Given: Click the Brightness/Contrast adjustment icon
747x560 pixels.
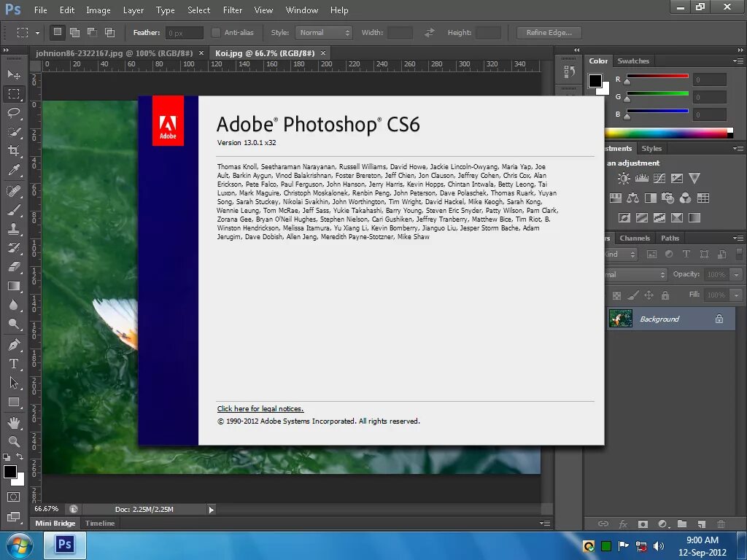Looking at the screenshot, I should point(623,179).
